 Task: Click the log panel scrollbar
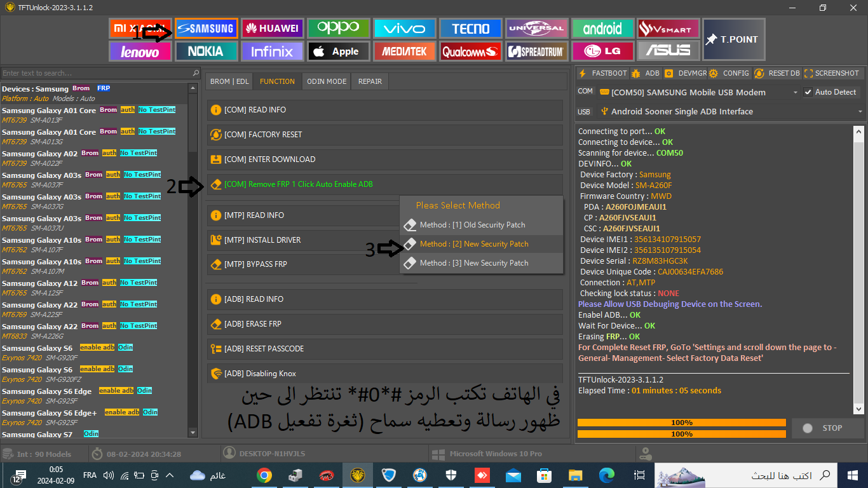[859, 270]
